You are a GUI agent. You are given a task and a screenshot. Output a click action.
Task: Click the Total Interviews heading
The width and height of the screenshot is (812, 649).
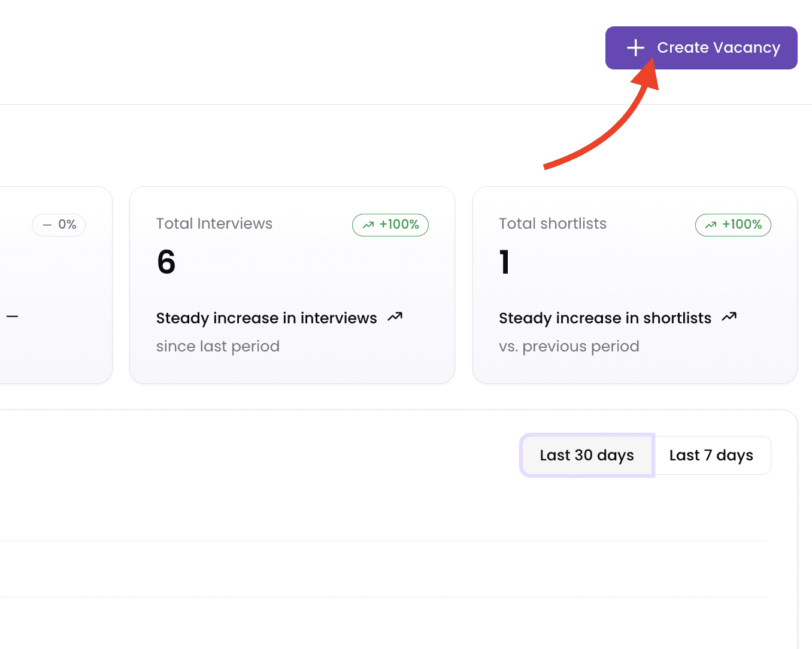(x=214, y=224)
